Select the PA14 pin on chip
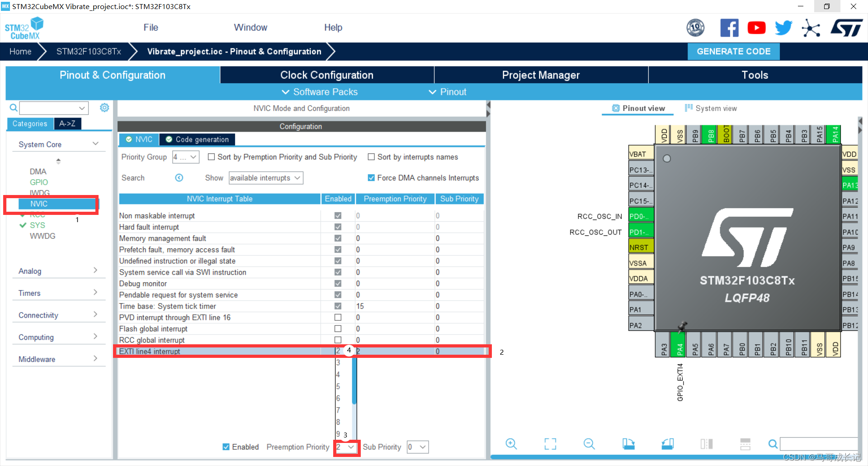This screenshot has width=868, height=466. coord(835,134)
